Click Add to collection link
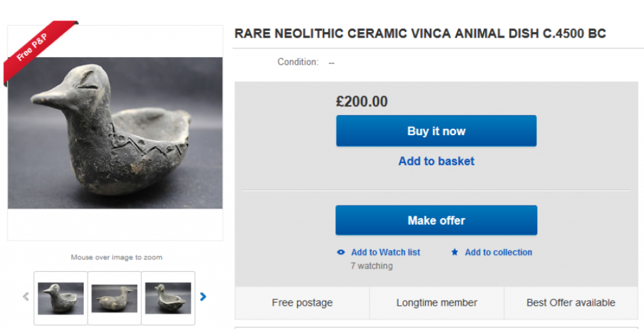Screen dimensions: 644x329 (x=498, y=252)
